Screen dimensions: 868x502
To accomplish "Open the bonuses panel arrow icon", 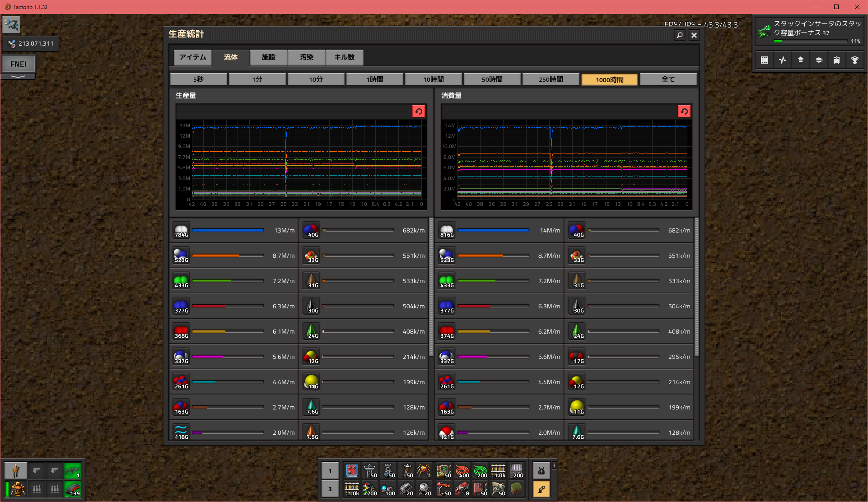I will pos(801,60).
